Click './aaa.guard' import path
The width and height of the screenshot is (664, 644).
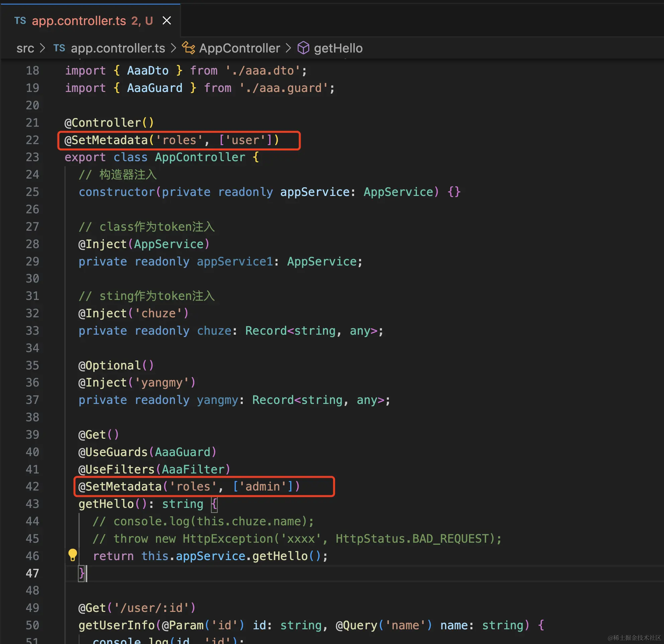point(283,88)
